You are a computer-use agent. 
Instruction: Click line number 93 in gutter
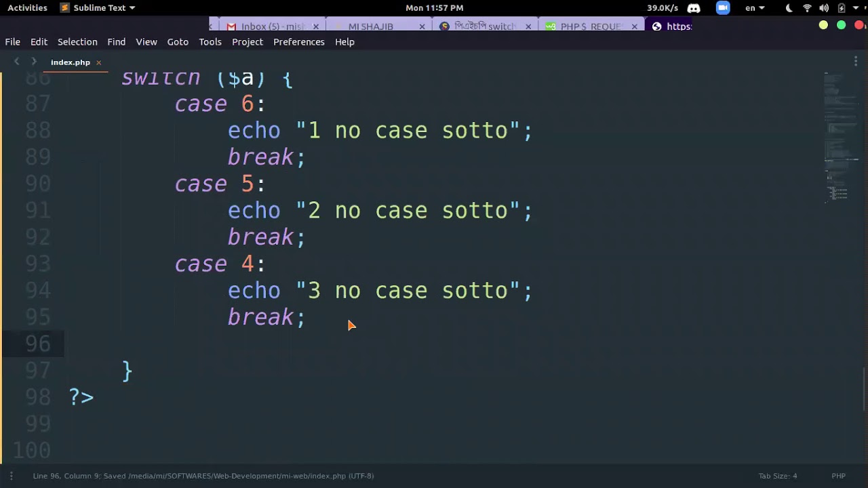[x=38, y=264]
